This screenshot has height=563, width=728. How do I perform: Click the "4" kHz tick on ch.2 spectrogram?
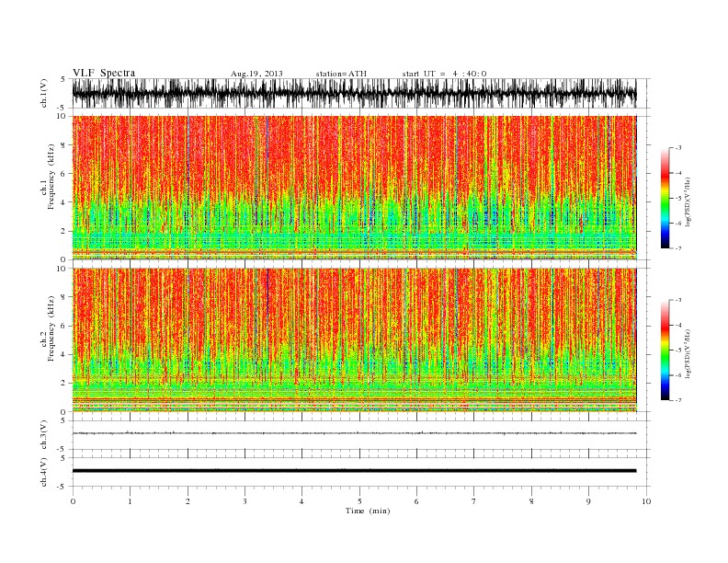(64, 354)
